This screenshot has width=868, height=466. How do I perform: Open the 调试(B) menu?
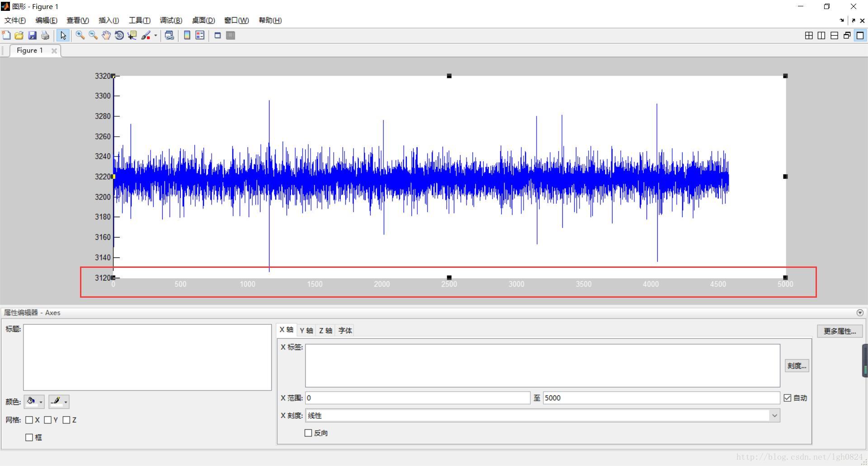tap(171, 20)
